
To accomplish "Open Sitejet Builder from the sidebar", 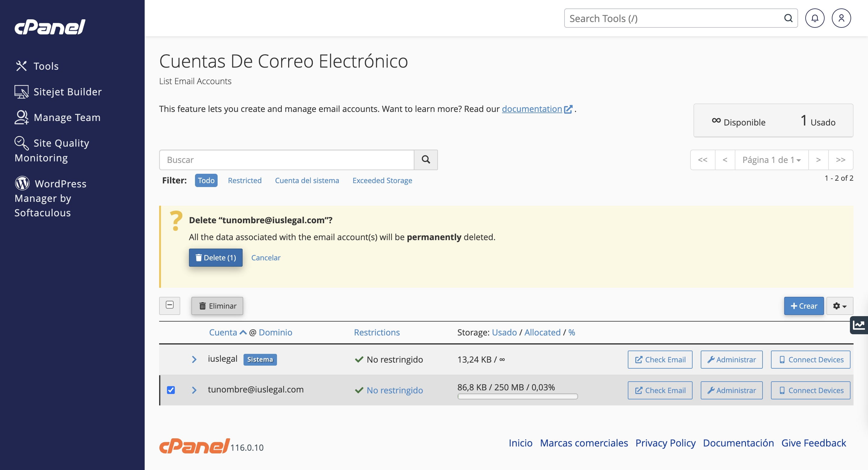I will (x=67, y=91).
